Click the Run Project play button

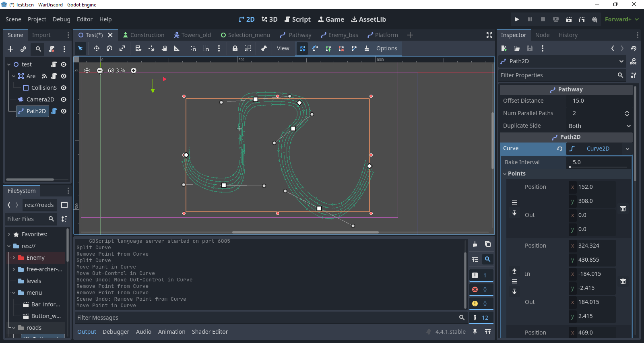pyautogui.click(x=517, y=19)
